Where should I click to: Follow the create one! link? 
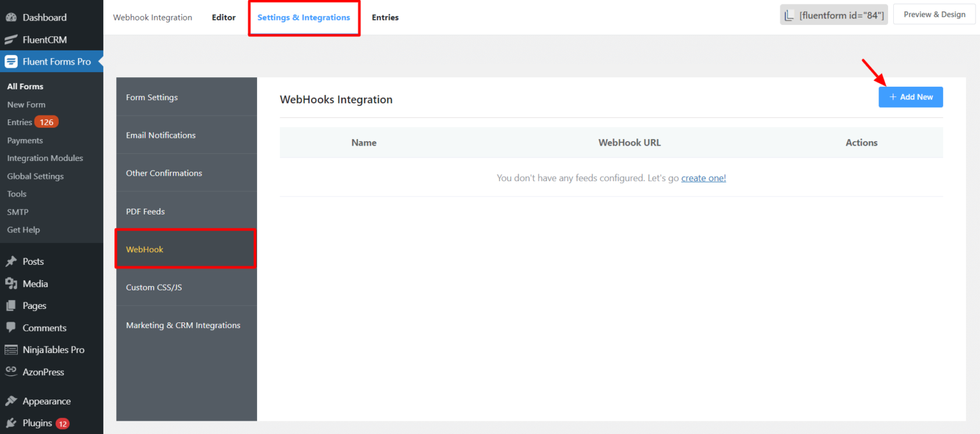coord(703,177)
